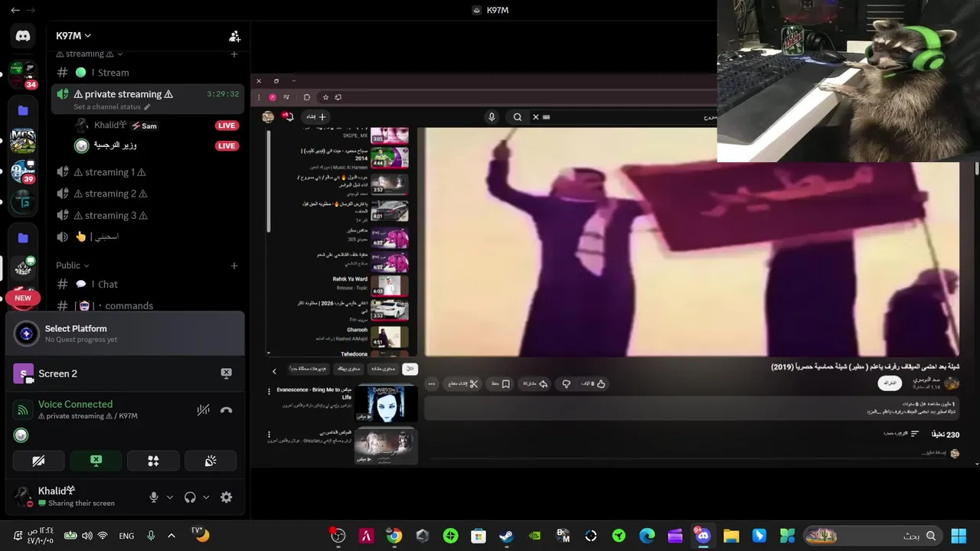980x551 pixels.
Task: Click the YouTube search magnifier in stream
Action: [x=518, y=117]
